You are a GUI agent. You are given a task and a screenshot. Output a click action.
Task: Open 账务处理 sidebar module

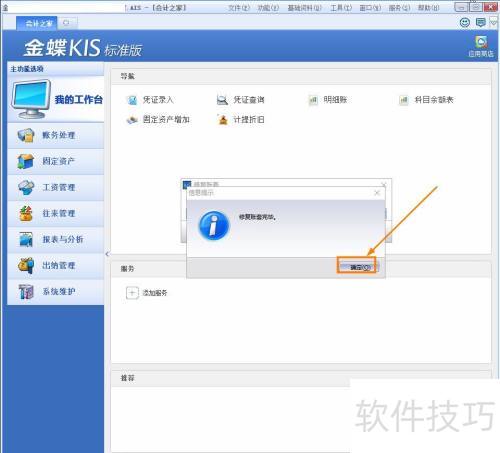[56, 135]
